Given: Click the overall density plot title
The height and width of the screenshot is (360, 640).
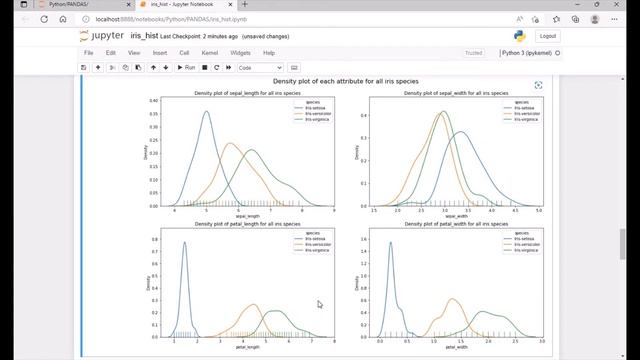Looking at the screenshot, I should pos(346,81).
